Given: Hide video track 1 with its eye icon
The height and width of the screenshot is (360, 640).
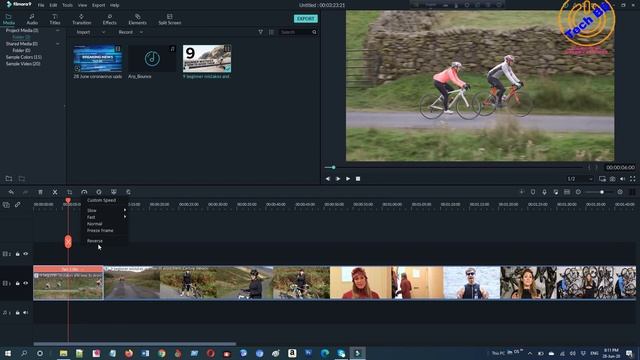Looking at the screenshot, I should (x=25, y=283).
